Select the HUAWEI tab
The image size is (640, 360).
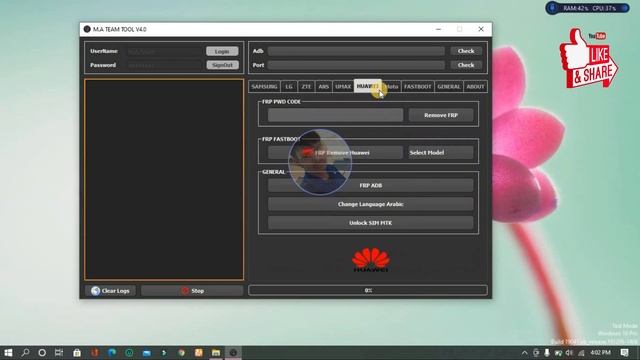pos(368,86)
